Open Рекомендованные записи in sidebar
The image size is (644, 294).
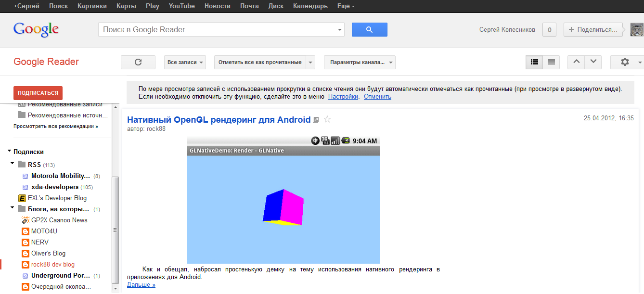point(65,104)
